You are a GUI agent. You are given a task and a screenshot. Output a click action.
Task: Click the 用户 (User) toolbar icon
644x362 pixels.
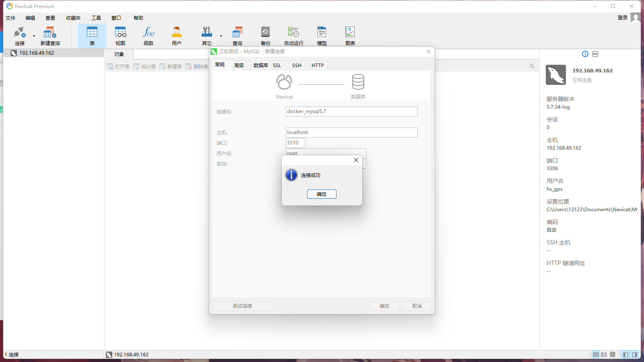point(176,35)
